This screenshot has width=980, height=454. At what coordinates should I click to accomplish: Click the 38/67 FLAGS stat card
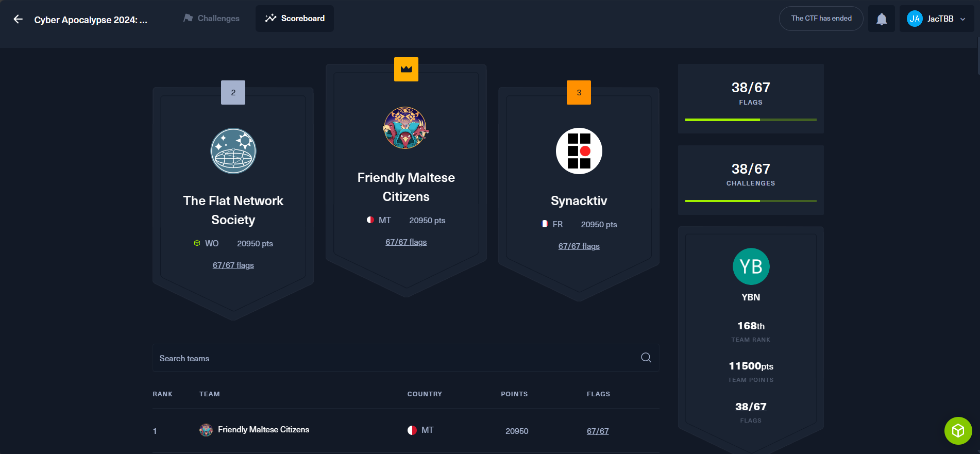pos(751,99)
